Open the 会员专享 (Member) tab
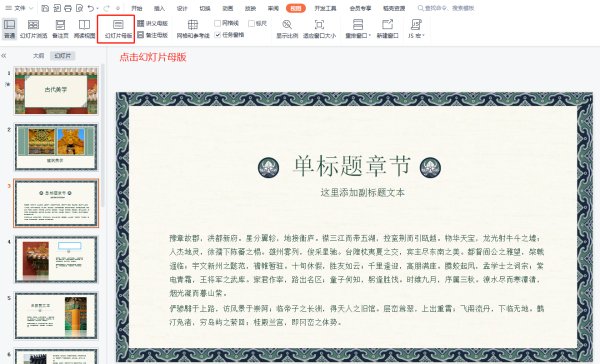 [360, 8]
